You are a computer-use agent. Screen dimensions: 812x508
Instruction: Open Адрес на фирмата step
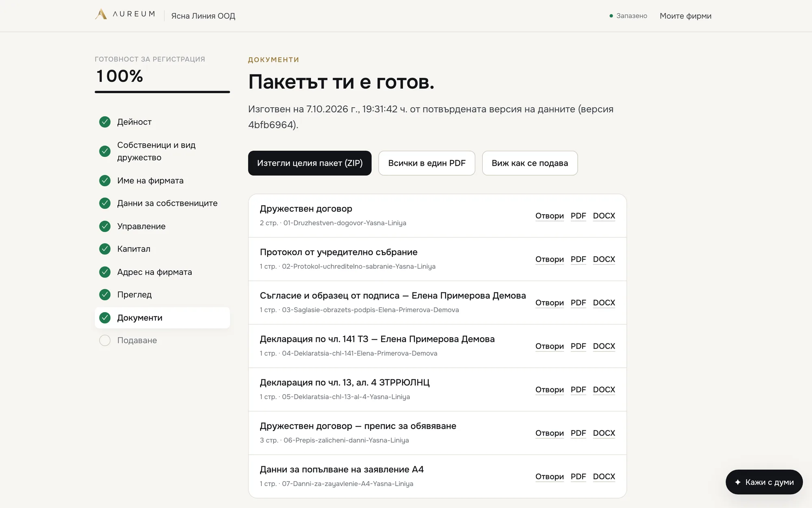162,272
